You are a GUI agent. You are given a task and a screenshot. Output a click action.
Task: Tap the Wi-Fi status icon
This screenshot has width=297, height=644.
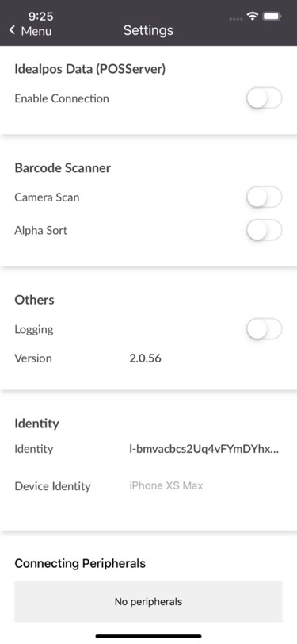click(253, 16)
